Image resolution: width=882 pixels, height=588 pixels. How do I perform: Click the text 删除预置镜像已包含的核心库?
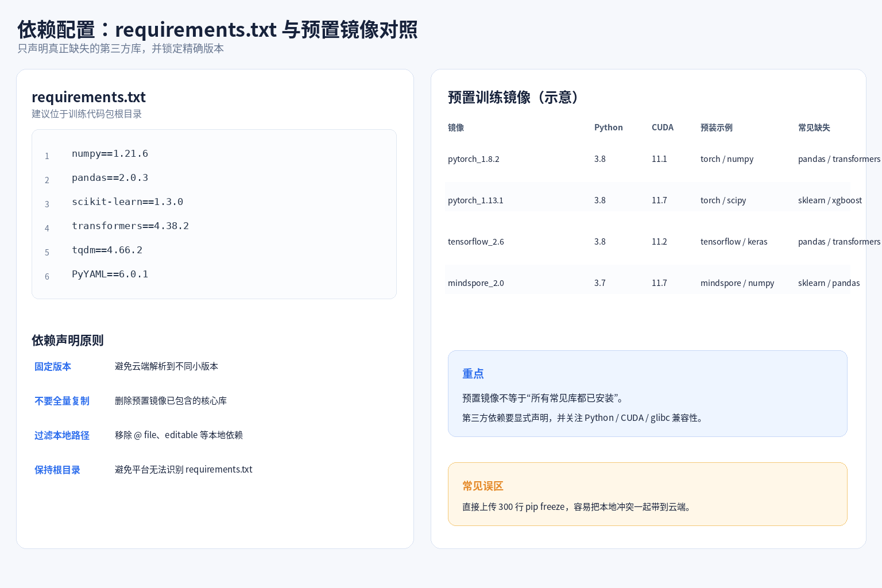pyautogui.click(x=171, y=401)
